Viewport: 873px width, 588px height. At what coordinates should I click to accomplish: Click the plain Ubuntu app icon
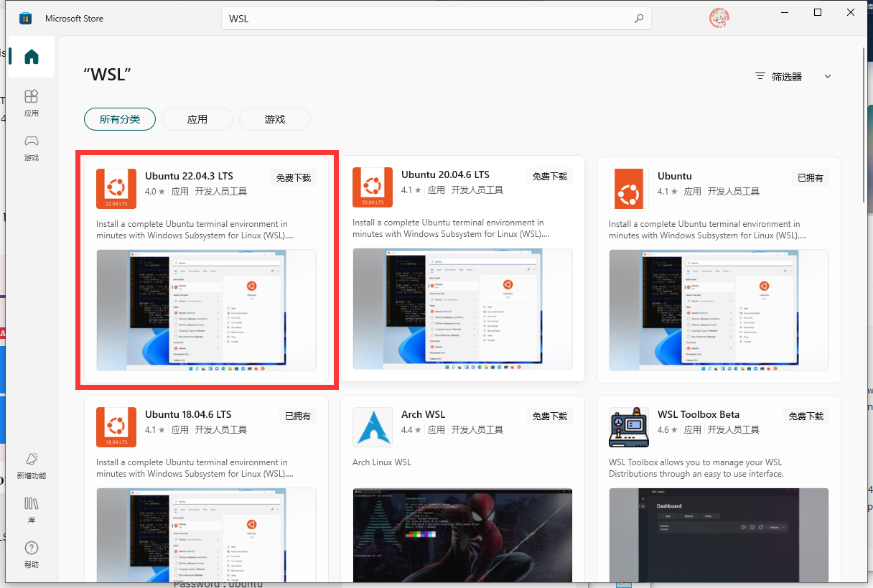point(629,189)
